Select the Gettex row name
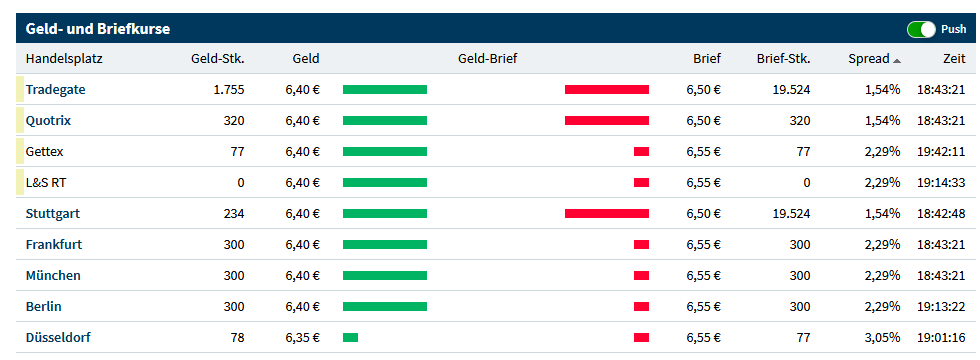Viewport: 980px width, 360px height. click(x=44, y=151)
